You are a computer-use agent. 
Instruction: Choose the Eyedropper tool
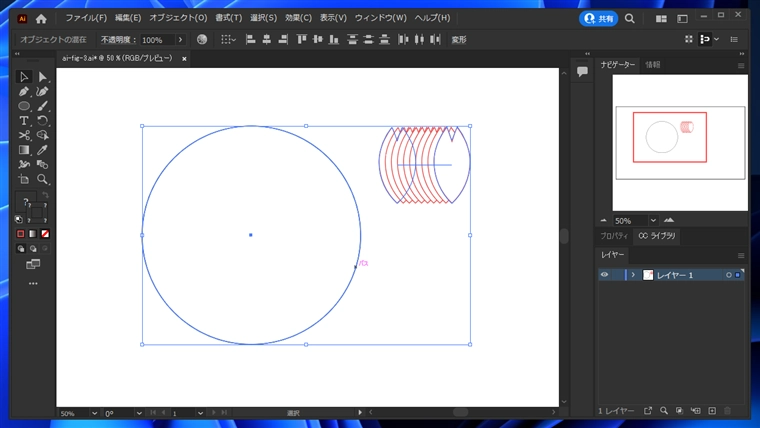(43, 150)
